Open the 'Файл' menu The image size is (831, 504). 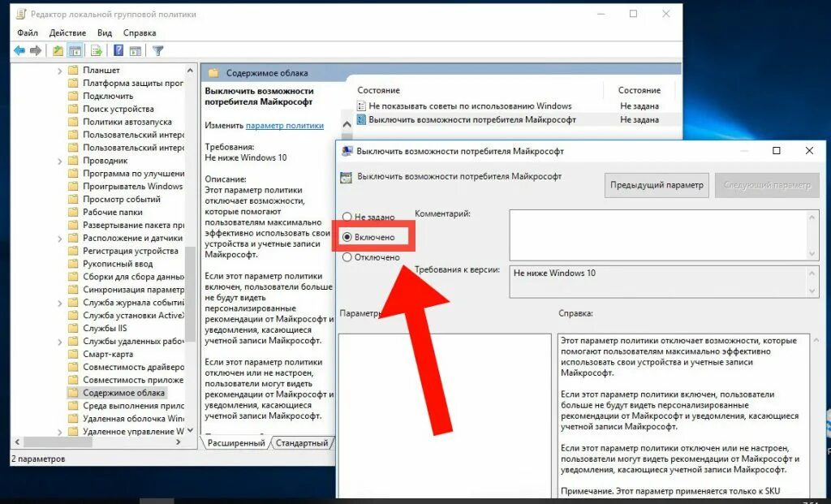tap(27, 32)
